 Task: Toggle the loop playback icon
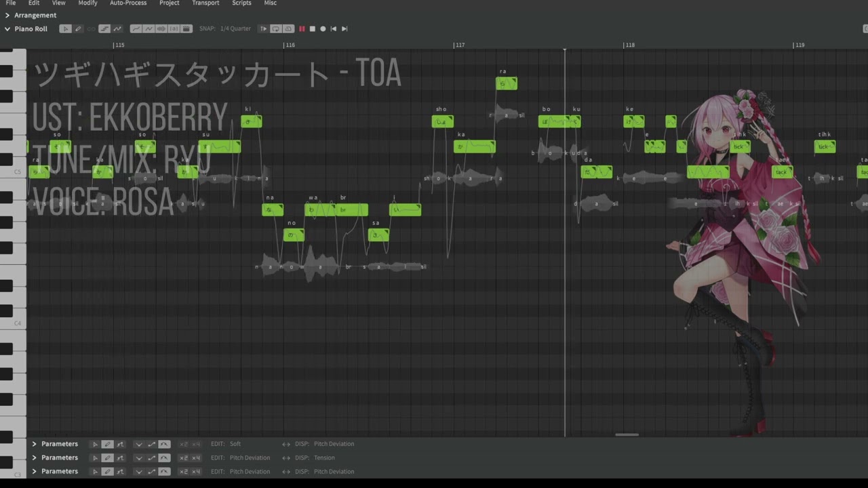pyautogui.click(x=276, y=28)
